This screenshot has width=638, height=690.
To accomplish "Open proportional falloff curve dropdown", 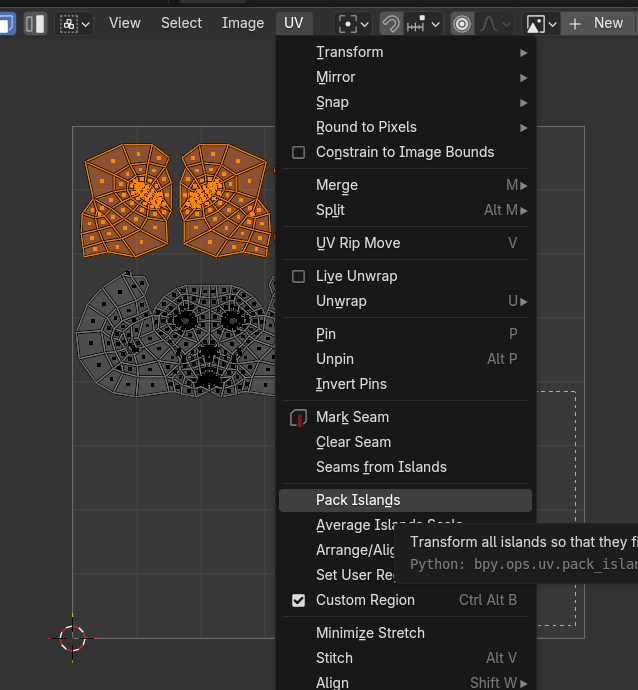I will [x=495, y=24].
